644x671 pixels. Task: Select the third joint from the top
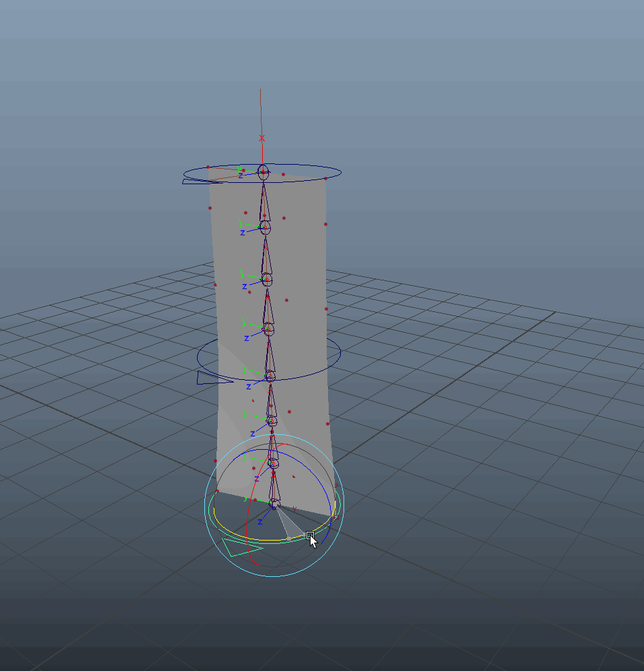pos(267,280)
